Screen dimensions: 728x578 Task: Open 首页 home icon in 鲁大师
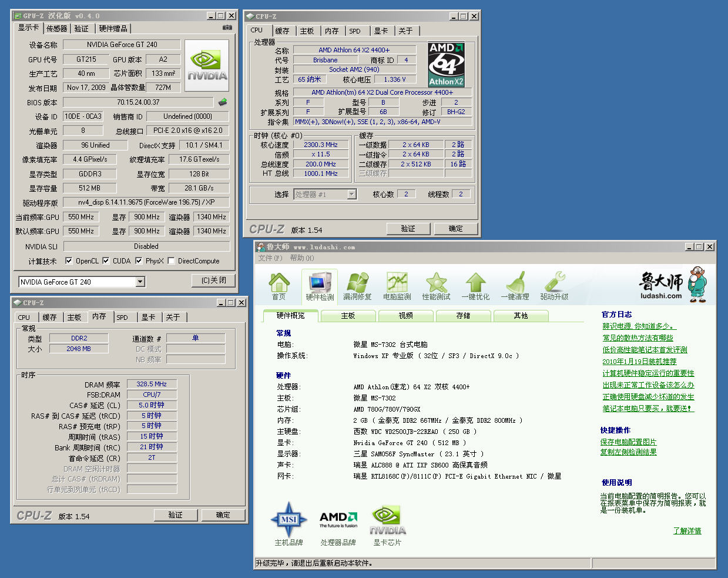279,286
